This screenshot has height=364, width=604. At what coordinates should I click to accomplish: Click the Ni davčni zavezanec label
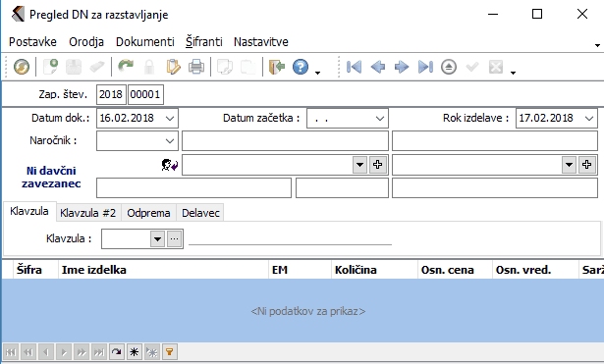tap(51, 177)
